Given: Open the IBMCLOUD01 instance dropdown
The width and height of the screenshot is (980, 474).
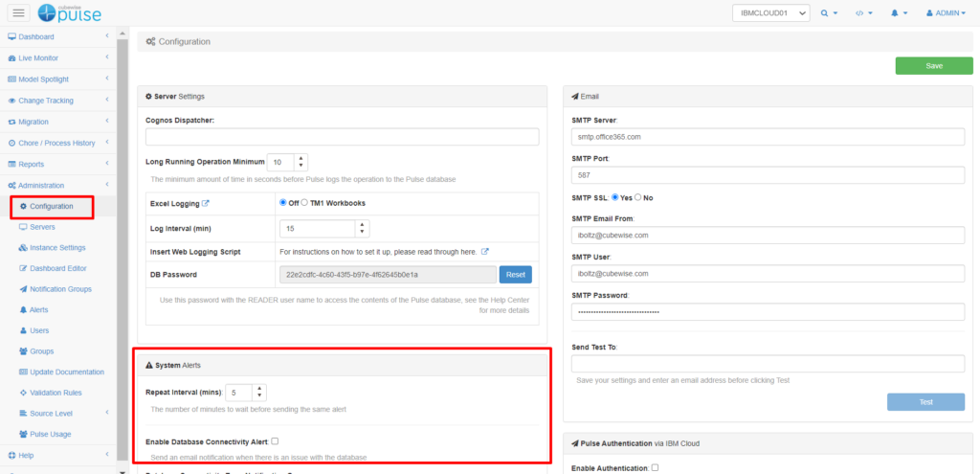Looking at the screenshot, I should [770, 13].
